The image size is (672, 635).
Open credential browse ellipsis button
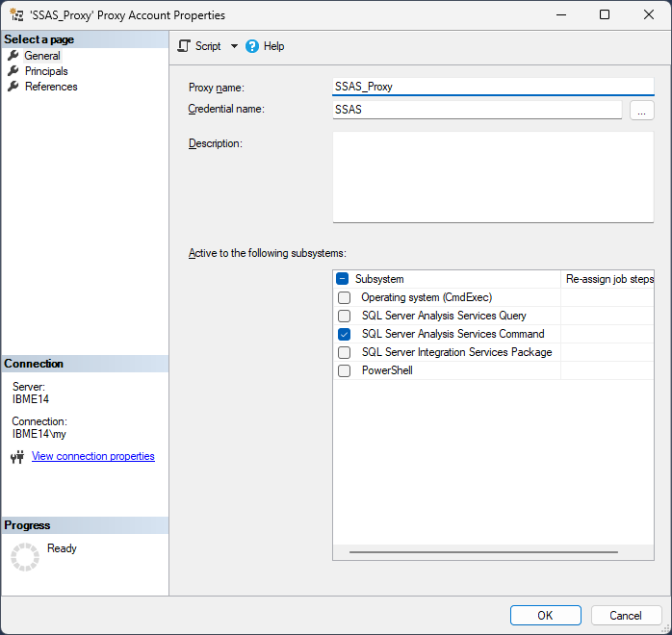tap(641, 110)
